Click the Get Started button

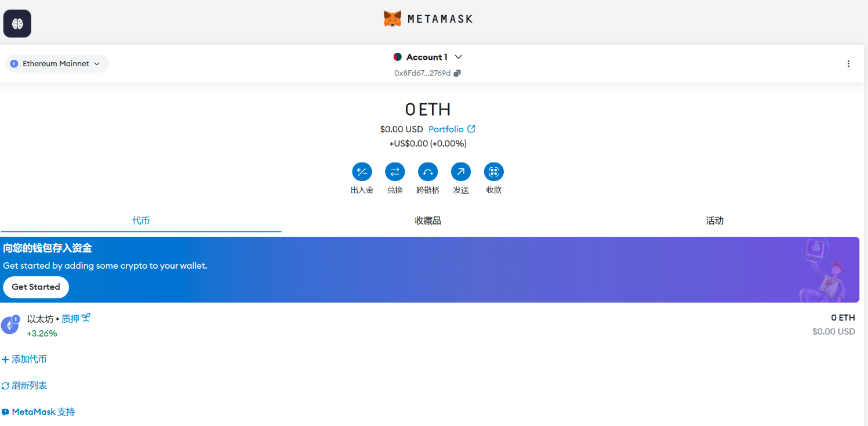[36, 287]
